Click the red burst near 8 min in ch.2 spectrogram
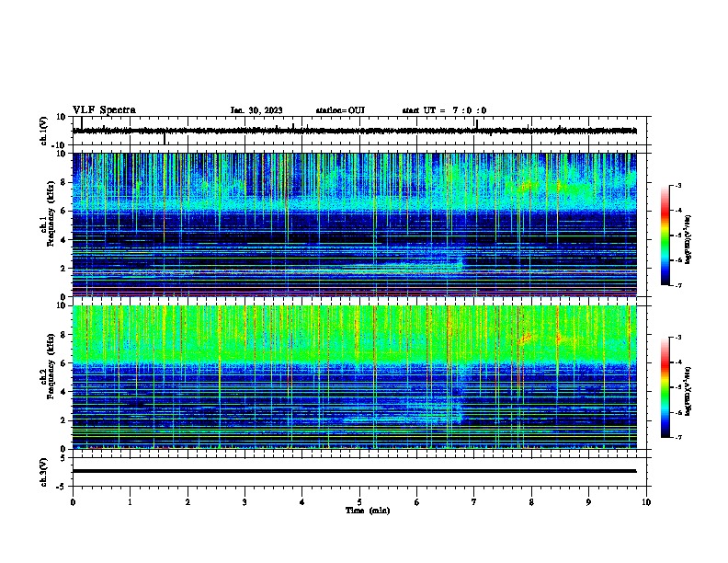Image resolution: width=728 pixels, height=563 pixels. coord(526,339)
